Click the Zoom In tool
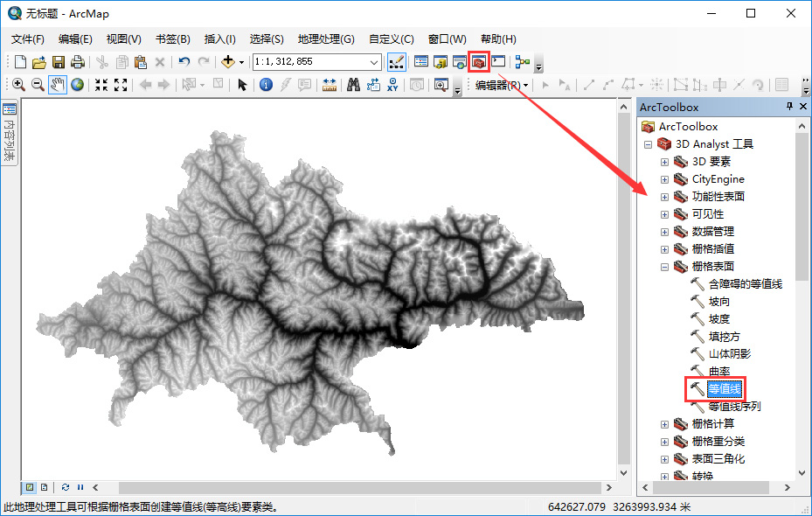Viewport: 812px width, 516px height. click(x=18, y=85)
